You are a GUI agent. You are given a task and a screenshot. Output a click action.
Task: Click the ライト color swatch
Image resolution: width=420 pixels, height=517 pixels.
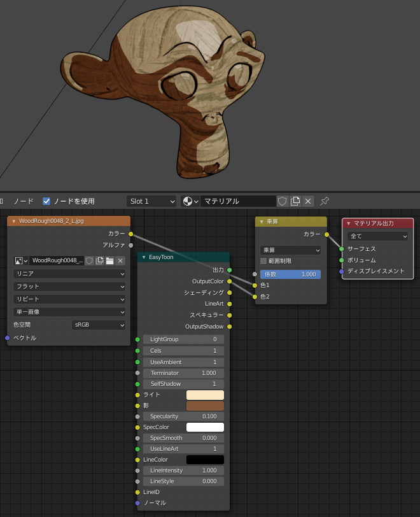pos(205,395)
